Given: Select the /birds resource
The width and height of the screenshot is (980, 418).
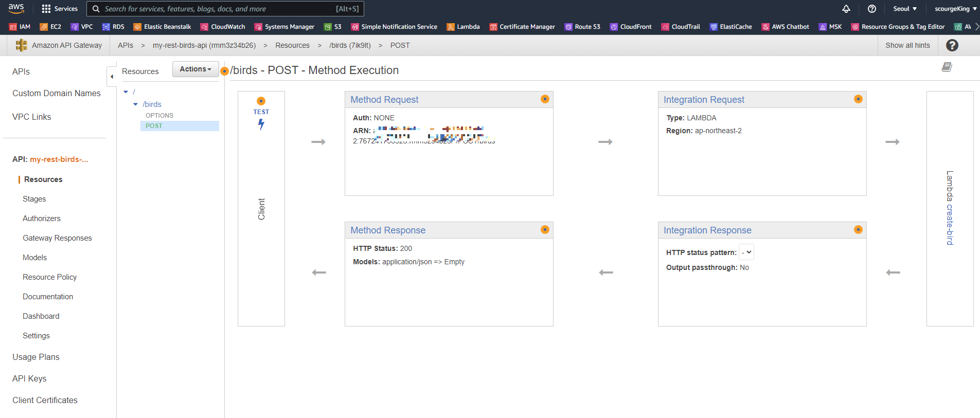Looking at the screenshot, I should [x=152, y=104].
